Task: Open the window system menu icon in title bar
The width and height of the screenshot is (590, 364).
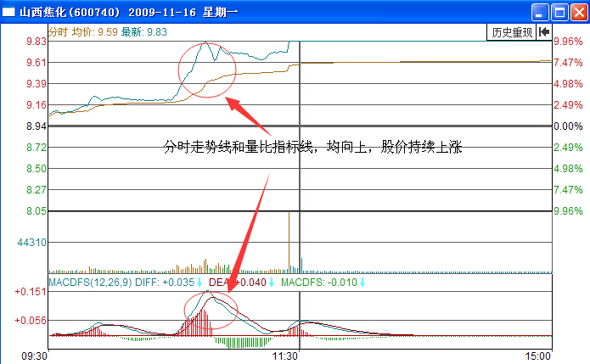Action: pyautogui.click(x=8, y=13)
